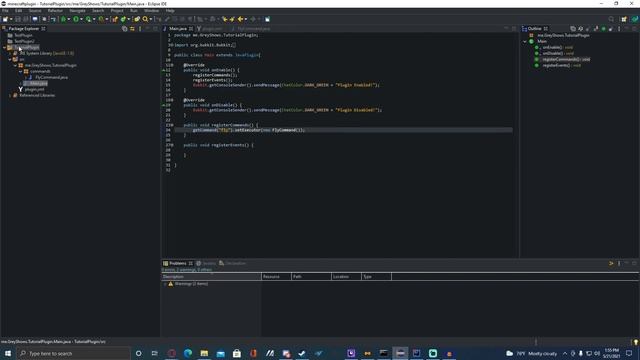Collapse the src folder node
Viewport: 640px width, 360px height.
pos(10,60)
